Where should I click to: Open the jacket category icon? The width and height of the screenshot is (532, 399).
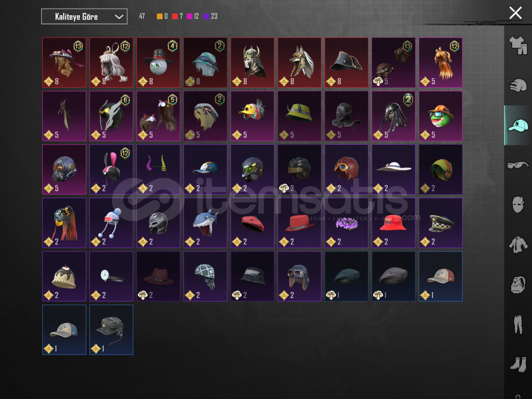pyautogui.click(x=518, y=245)
